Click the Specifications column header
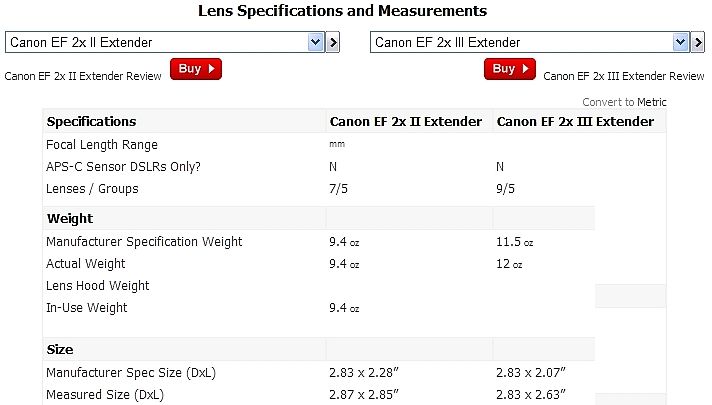712x405 pixels. tap(92, 122)
